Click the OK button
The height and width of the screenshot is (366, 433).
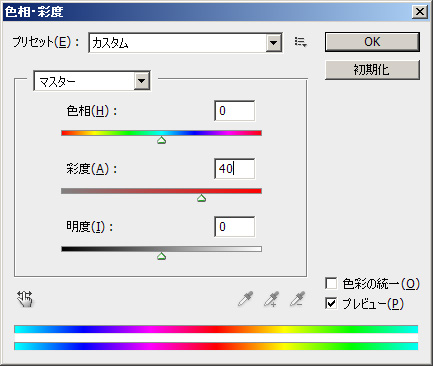[372, 42]
